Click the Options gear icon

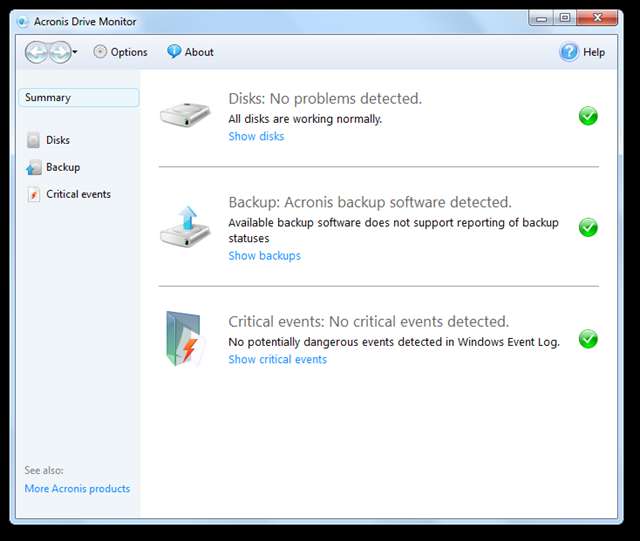(100, 52)
